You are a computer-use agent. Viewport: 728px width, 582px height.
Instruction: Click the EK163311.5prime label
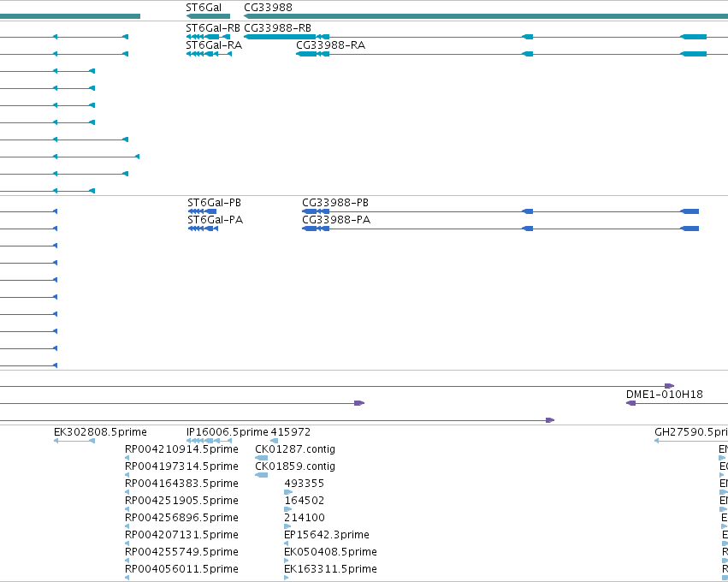[x=330, y=569]
